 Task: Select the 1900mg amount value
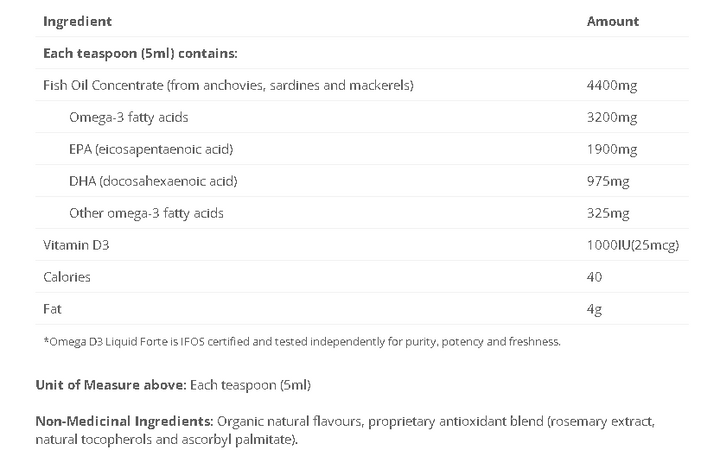611,149
